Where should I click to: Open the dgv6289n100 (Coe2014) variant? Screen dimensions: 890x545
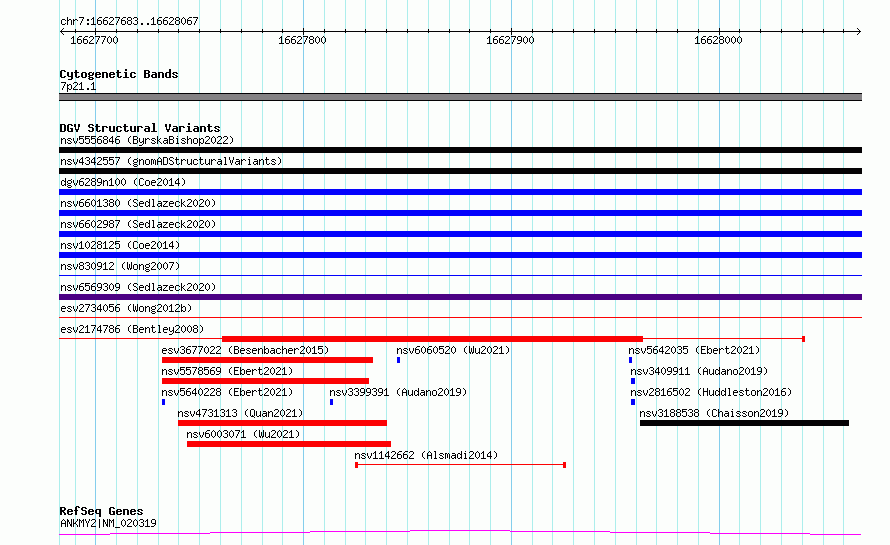coord(123,182)
